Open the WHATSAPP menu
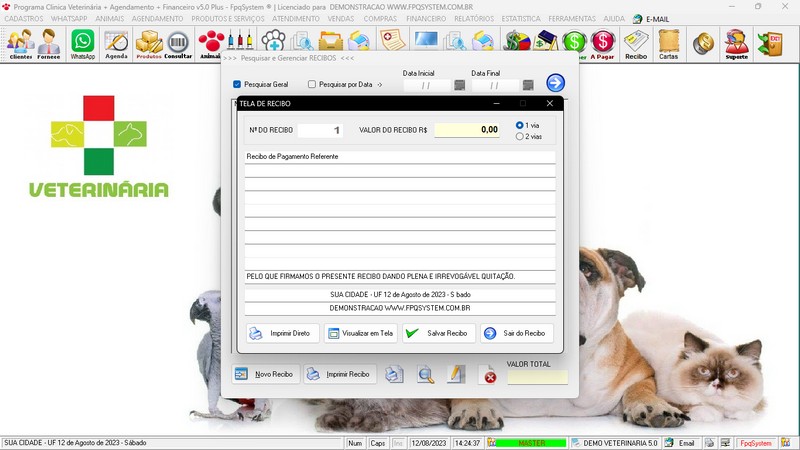Screen dimensions: 800x450 tap(69, 19)
